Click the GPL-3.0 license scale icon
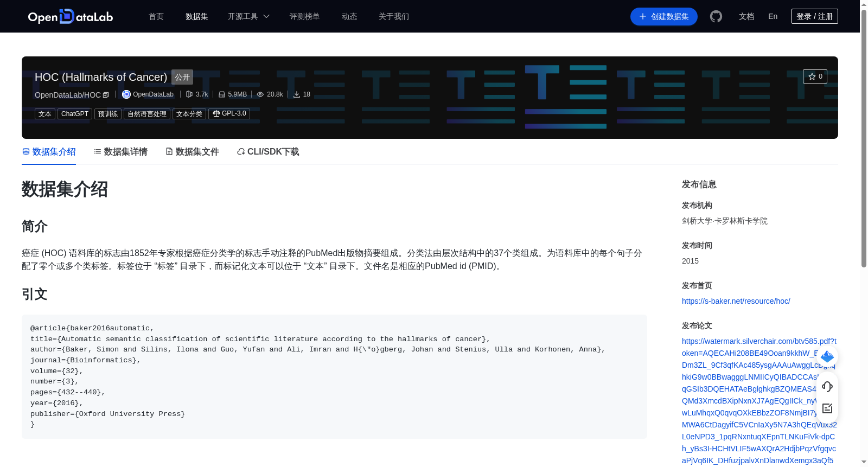868x467 pixels. 216,113
